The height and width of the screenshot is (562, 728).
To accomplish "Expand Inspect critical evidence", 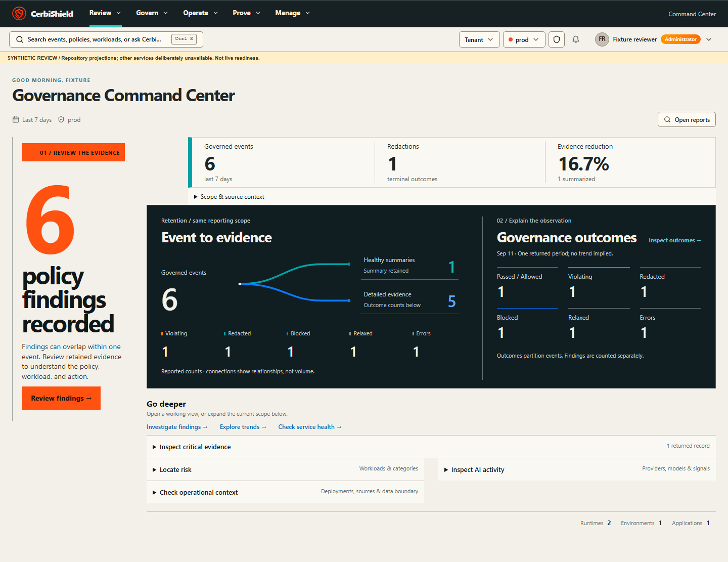I will (431, 447).
